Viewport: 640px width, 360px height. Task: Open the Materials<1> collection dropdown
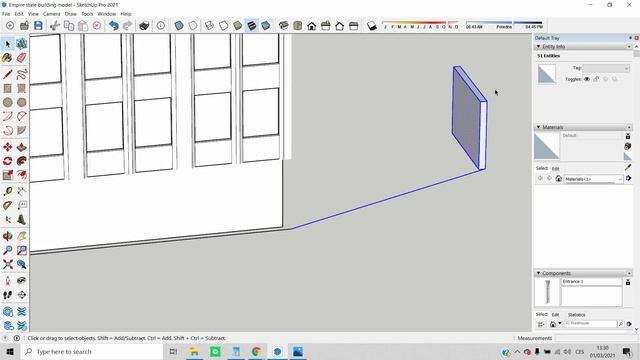[593, 179]
